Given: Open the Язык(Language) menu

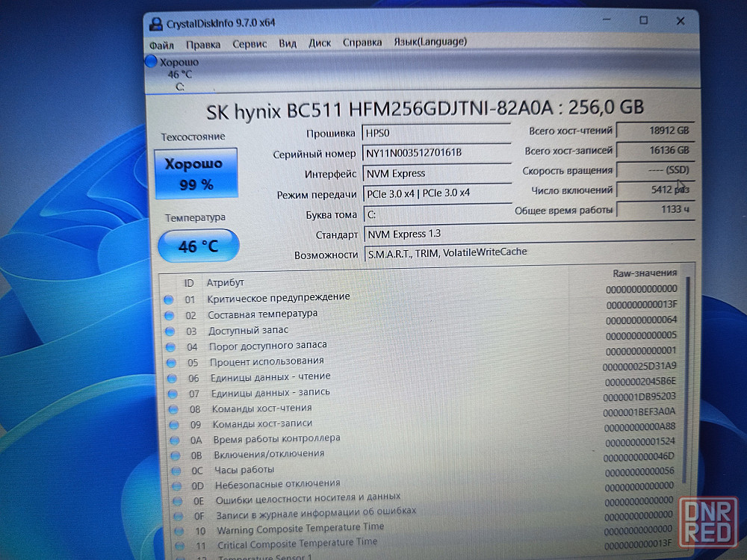Looking at the screenshot, I should click(x=430, y=42).
